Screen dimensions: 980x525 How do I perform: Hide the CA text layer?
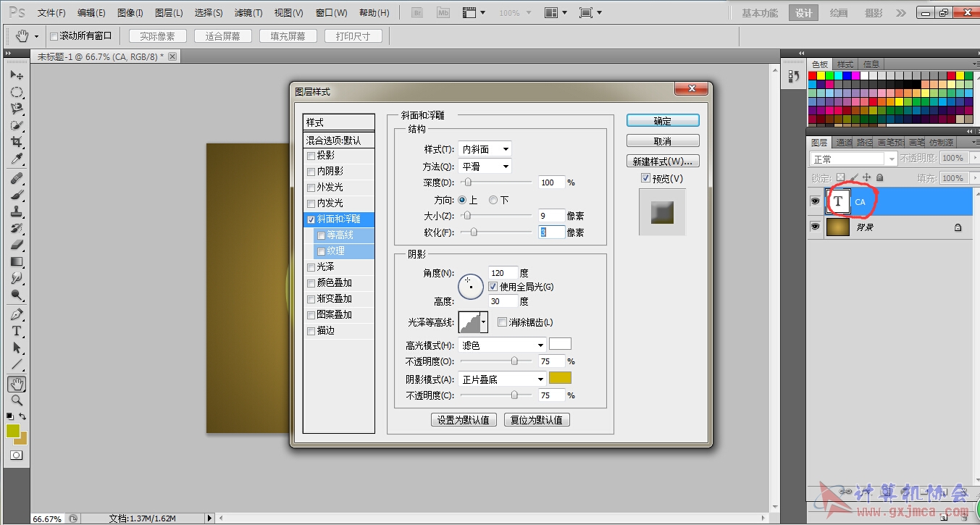(x=815, y=202)
